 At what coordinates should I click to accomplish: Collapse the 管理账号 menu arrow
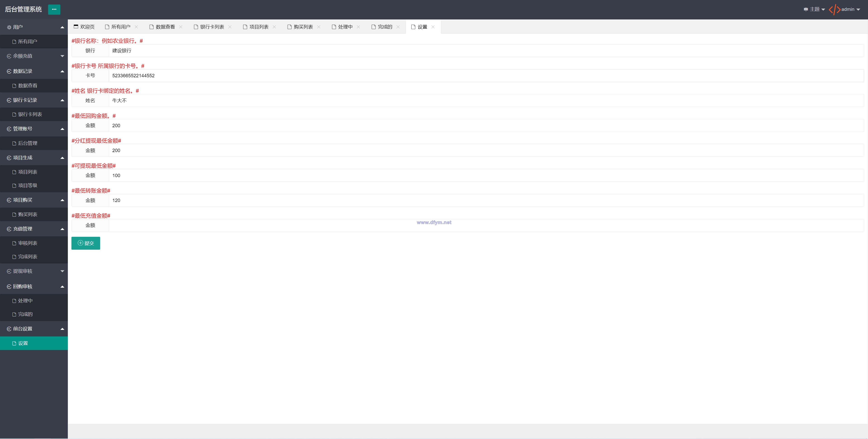click(x=62, y=129)
